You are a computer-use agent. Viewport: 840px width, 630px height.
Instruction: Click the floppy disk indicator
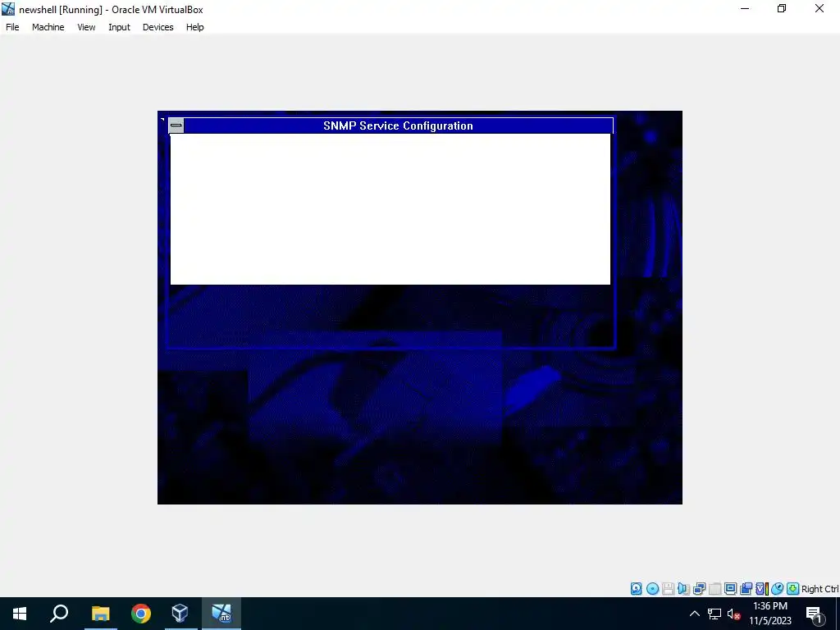click(x=668, y=589)
